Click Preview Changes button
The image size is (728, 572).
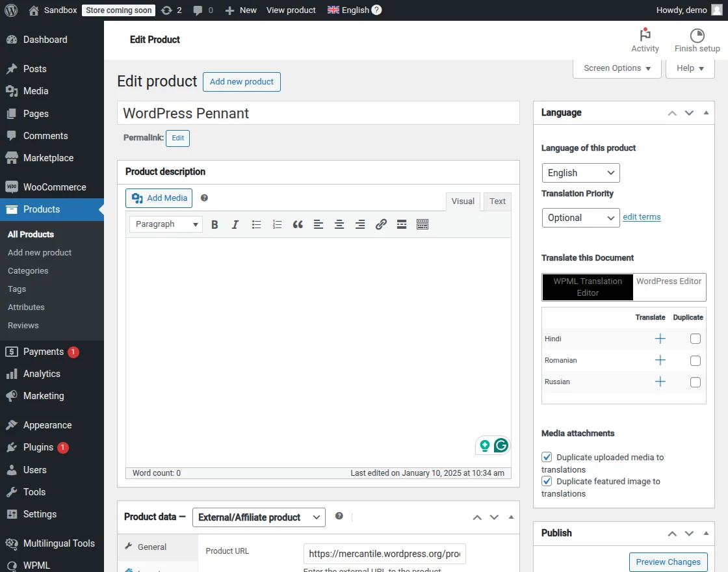pyautogui.click(x=668, y=562)
